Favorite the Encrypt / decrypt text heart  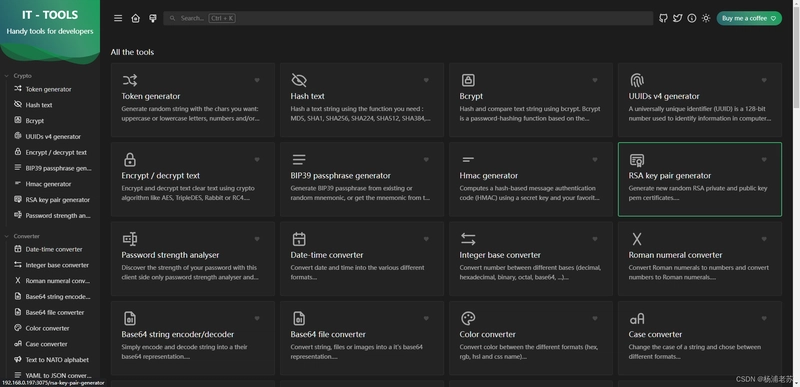pyautogui.click(x=257, y=160)
